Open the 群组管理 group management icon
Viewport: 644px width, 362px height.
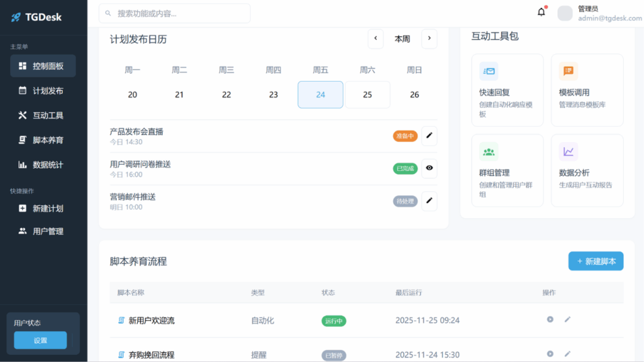[490, 152]
